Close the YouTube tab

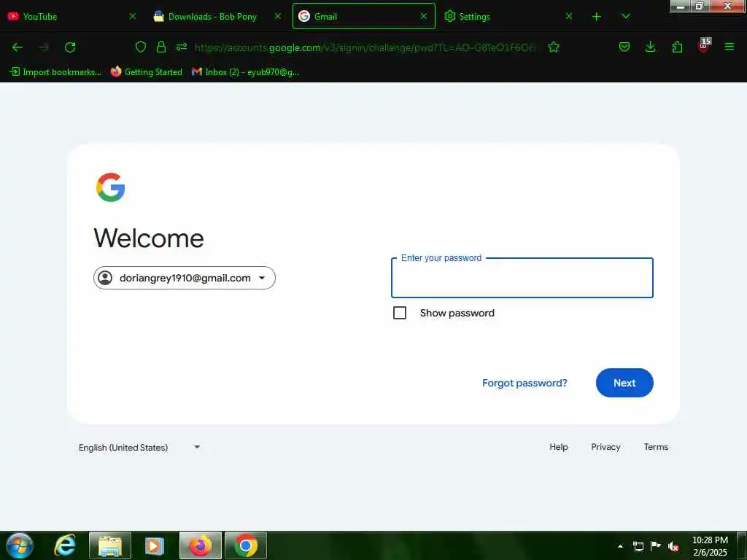click(x=133, y=16)
